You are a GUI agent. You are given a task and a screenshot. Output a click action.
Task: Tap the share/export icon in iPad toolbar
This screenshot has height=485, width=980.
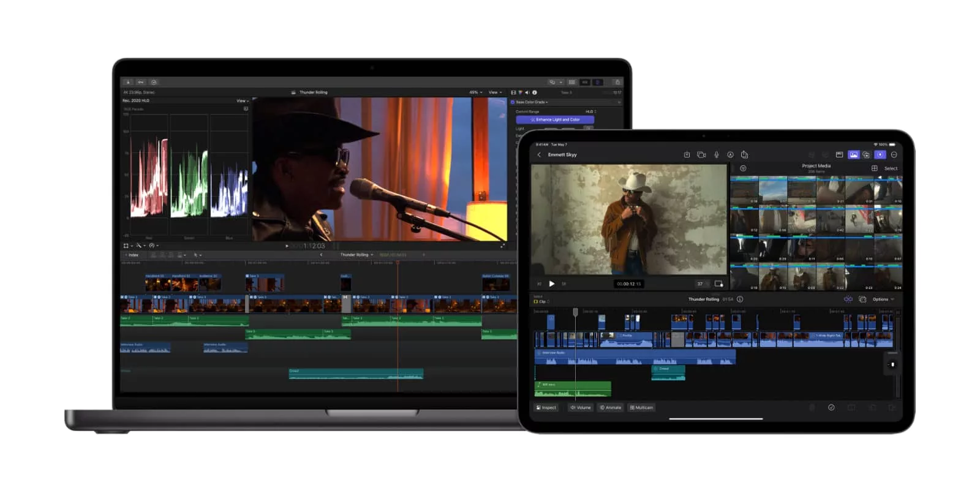coord(744,155)
